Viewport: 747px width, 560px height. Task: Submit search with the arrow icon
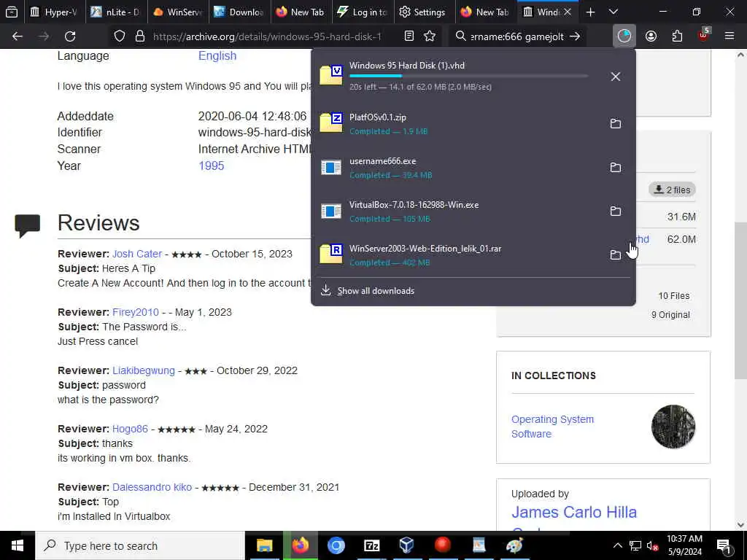coord(575,36)
